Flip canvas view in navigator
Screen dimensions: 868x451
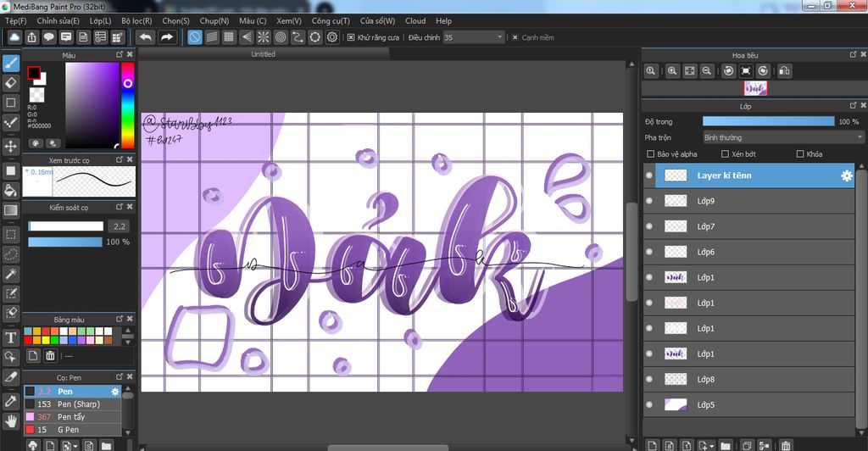(784, 71)
